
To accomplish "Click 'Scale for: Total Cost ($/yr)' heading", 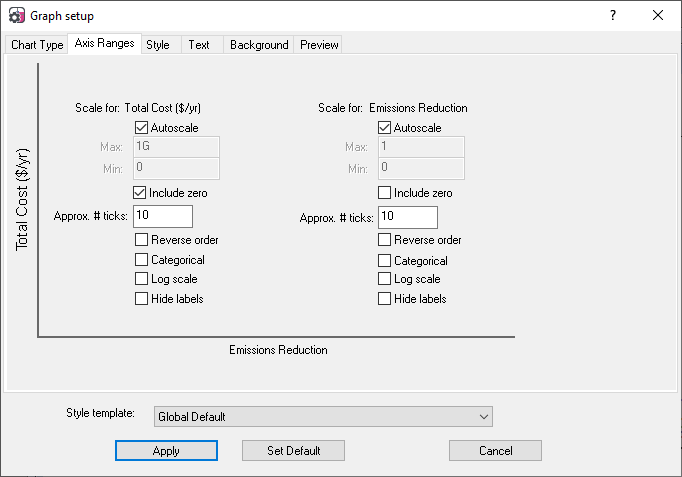I will click(138, 108).
